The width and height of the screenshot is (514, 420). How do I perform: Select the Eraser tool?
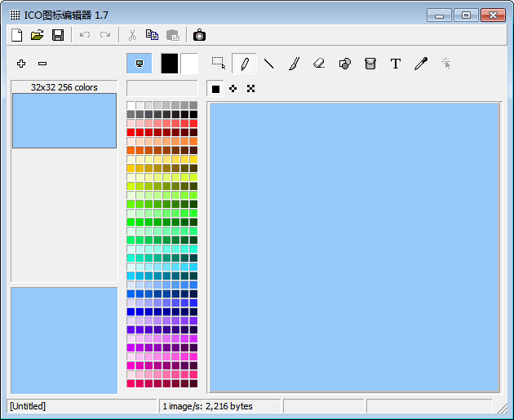319,64
